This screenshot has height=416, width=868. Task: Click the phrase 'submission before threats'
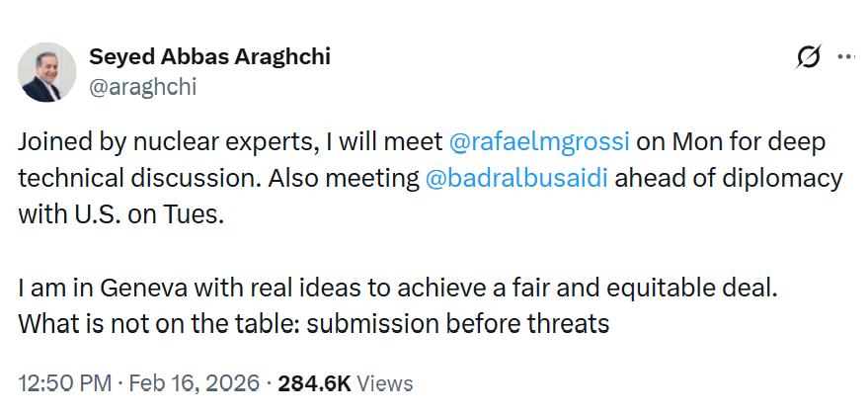tap(458, 323)
